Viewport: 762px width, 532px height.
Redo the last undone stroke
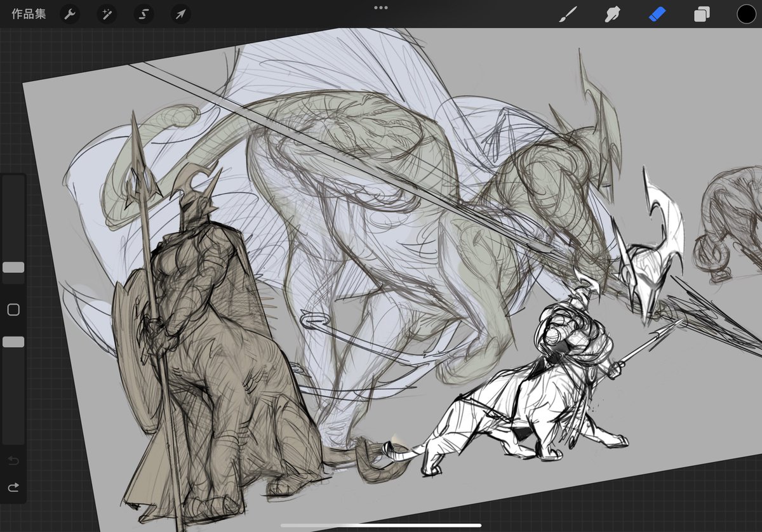(13, 488)
